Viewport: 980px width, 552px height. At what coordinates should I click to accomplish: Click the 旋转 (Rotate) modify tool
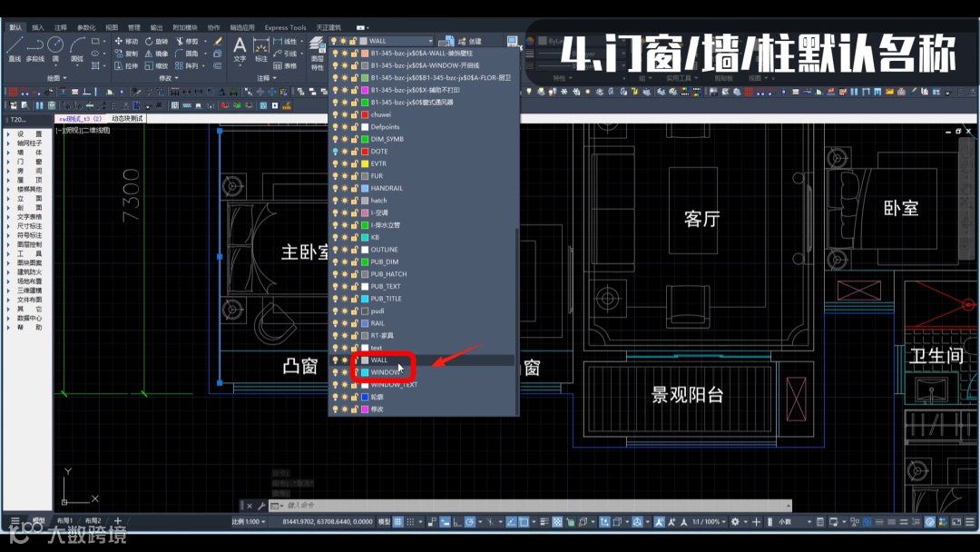pyautogui.click(x=156, y=41)
